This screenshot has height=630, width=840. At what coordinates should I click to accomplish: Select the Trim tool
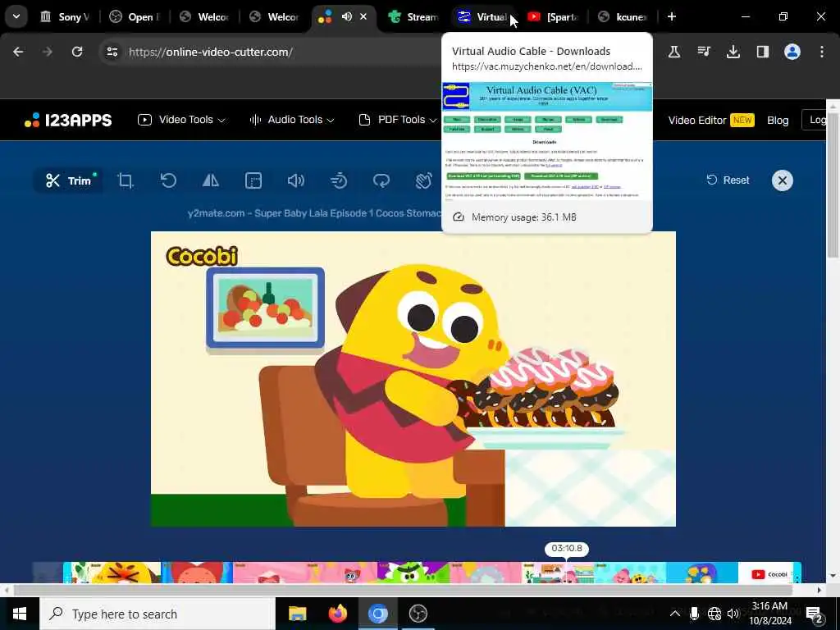coord(69,180)
